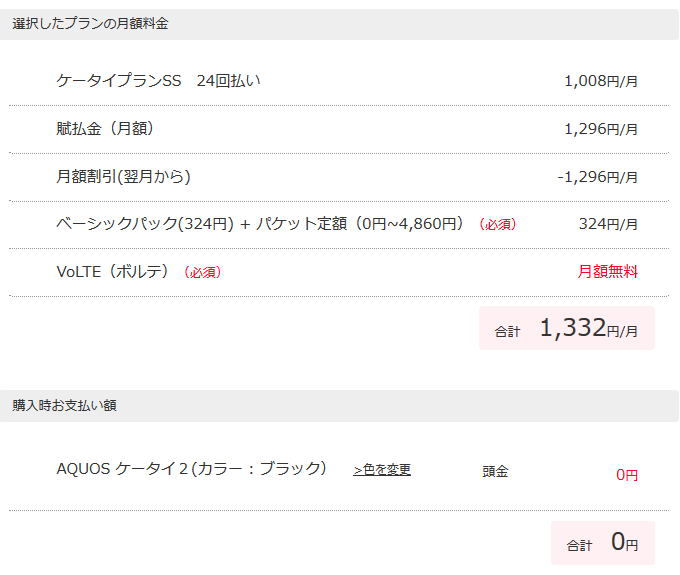Select the 賦払金(月額) label
Screen dimensions: 680x575
pos(105,129)
